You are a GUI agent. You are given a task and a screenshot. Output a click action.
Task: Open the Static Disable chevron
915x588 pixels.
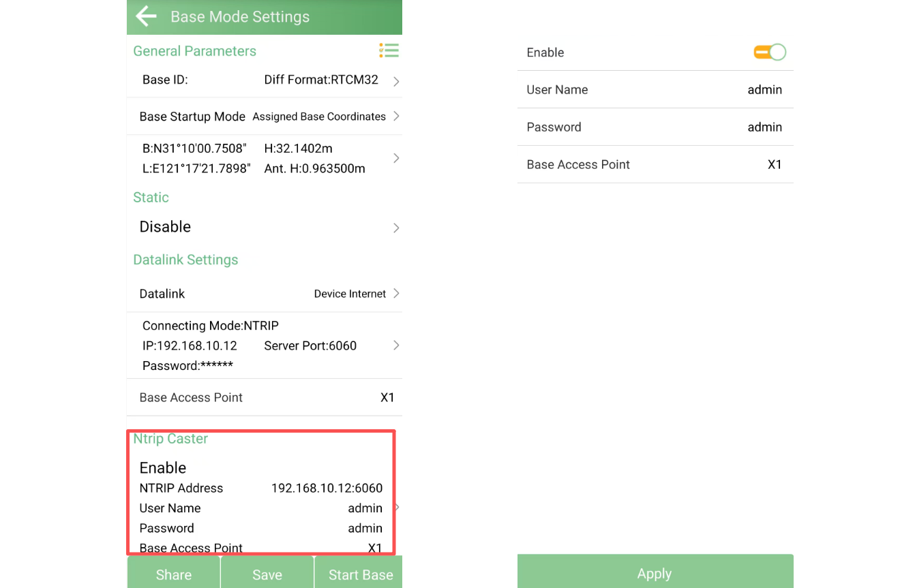396,228
